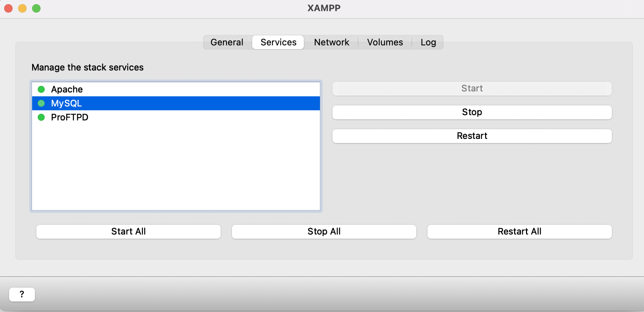The height and width of the screenshot is (312, 644).
Task: Go to the Volumes tab
Action: click(x=385, y=42)
